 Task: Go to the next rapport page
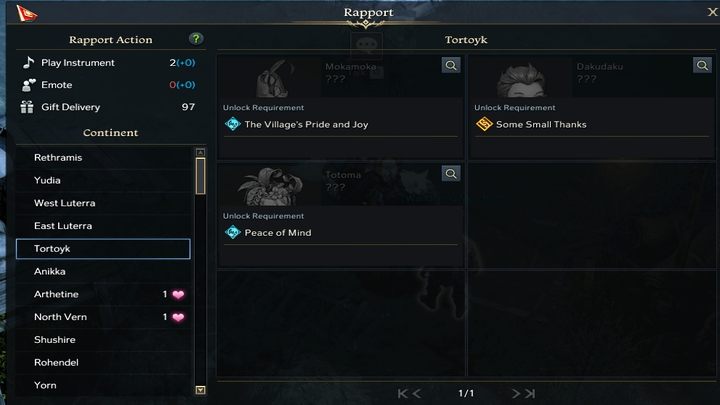(x=517, y=393)
